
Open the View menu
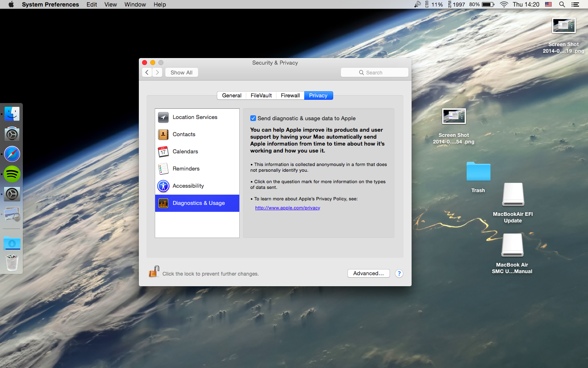point(110,4)
